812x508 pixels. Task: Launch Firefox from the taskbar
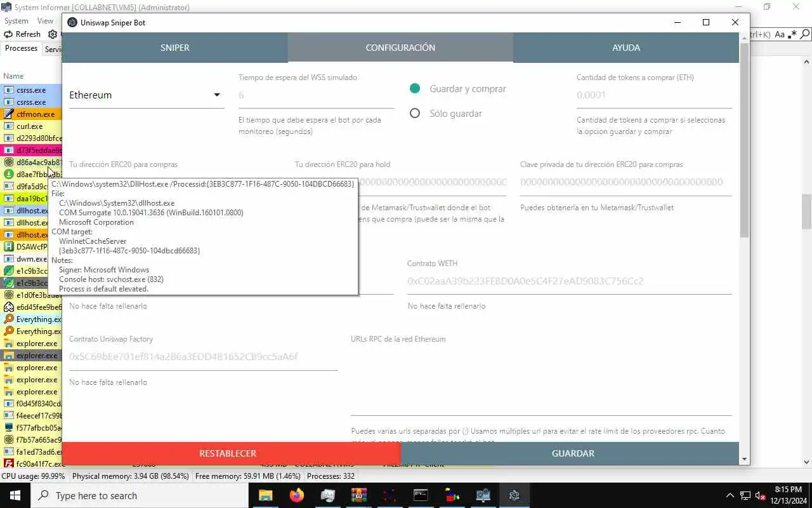[296, 495]
